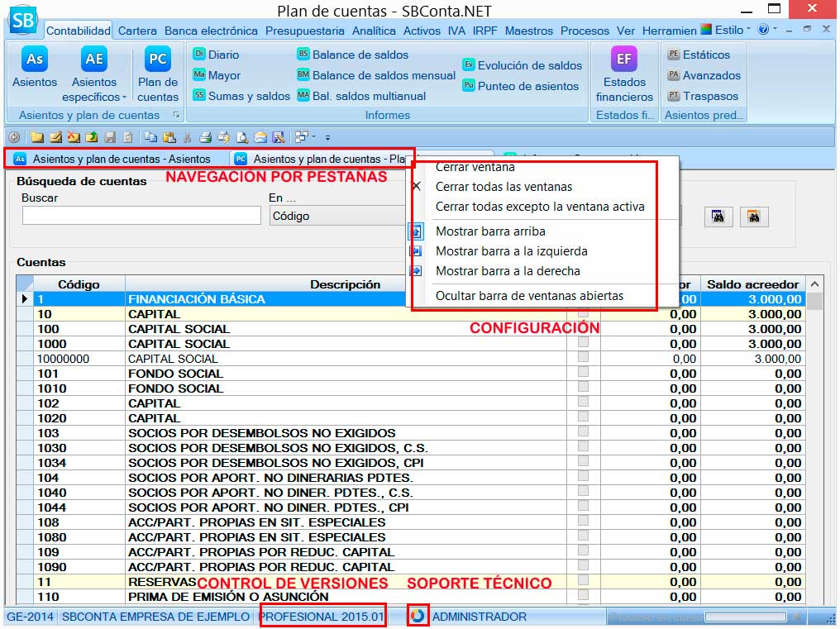840x629 pixels.
Task: Toggle the checkbox in the CAPITAL SOCIAL 100 row
Action: [583, 329]
